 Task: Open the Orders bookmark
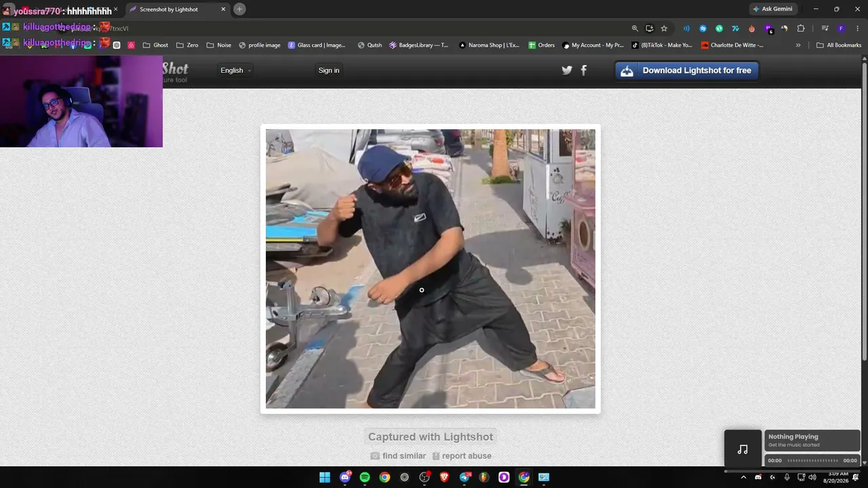coord(542,45)
